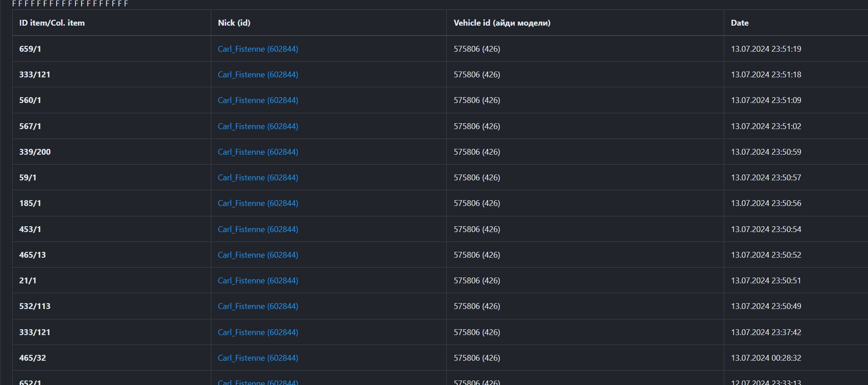The height and width of the screenshot is (385, 868).
Task: Click the date cell reading 13.07.2024 23:51:18
Action: coord(766,75)
